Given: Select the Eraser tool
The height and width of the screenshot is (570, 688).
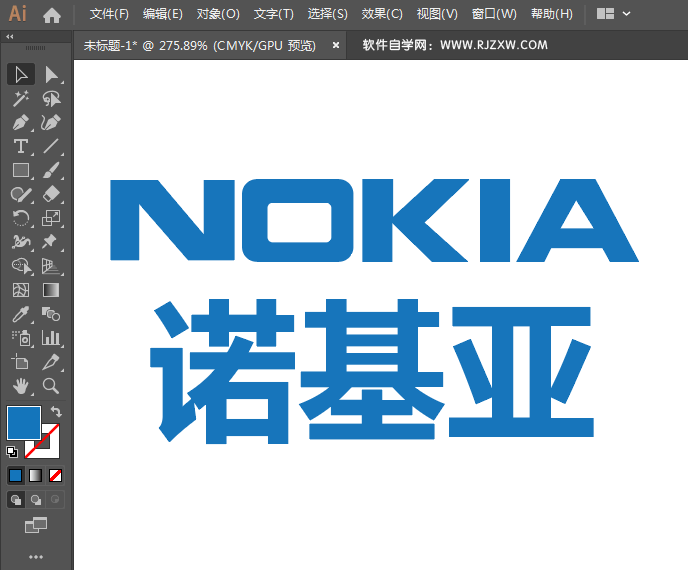Looking at the screenshot, I should pos(51,194).
